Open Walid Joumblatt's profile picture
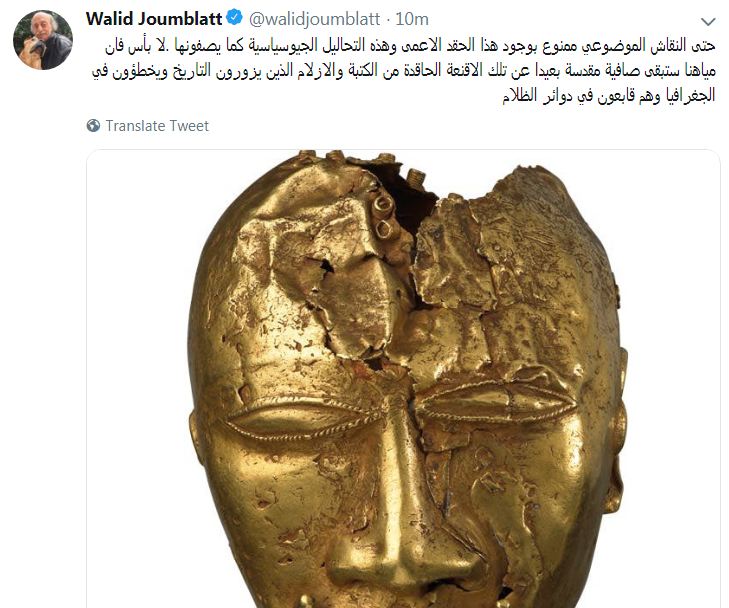The width and height of the screenshot is (729, 608). (x=43, y=40)
